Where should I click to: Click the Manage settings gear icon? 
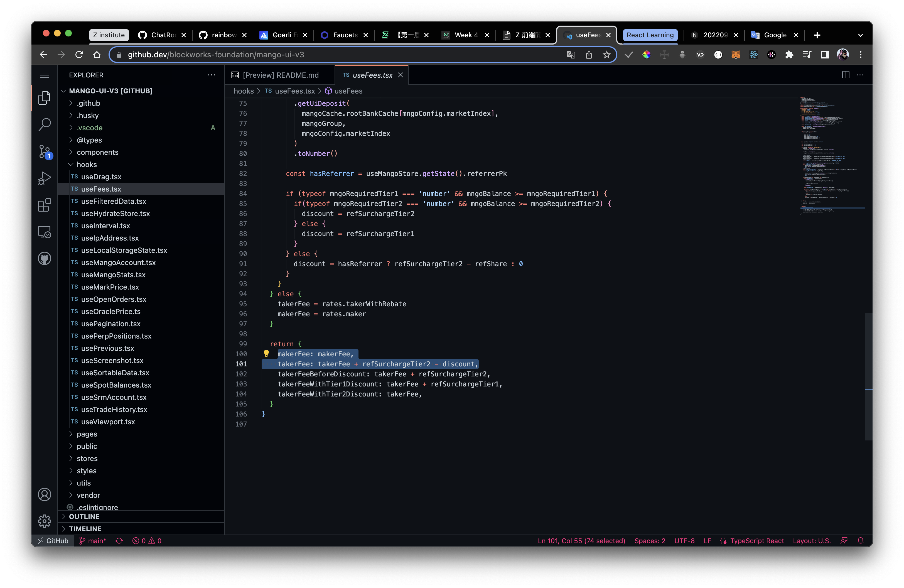45,521
